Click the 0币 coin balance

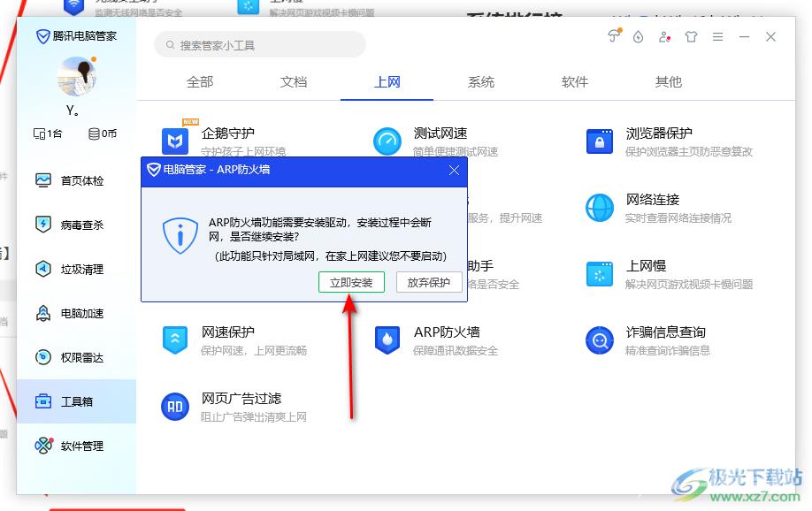103,133
